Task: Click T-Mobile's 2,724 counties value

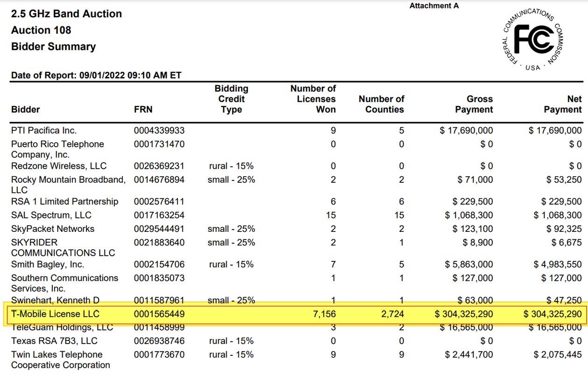Action: (392, 314)
